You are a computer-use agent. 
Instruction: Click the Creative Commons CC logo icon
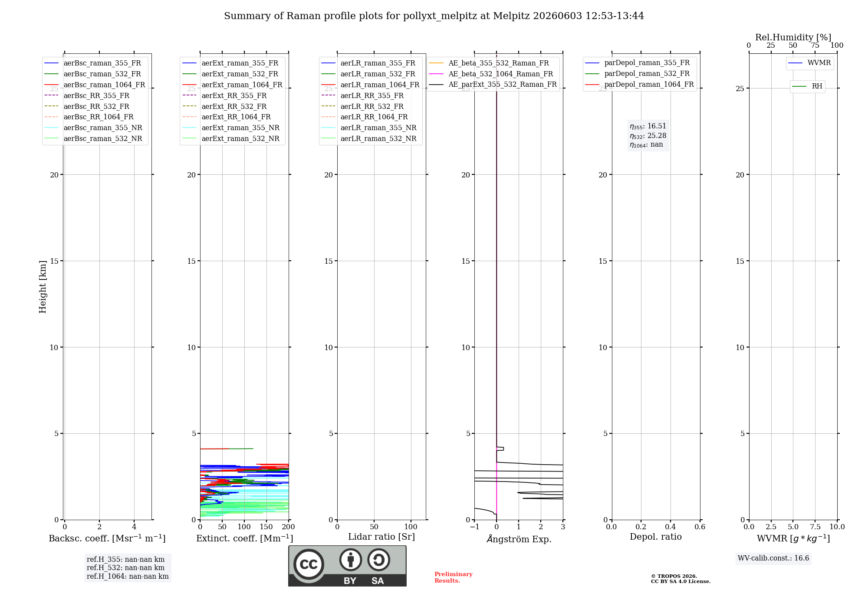[309, 564]
